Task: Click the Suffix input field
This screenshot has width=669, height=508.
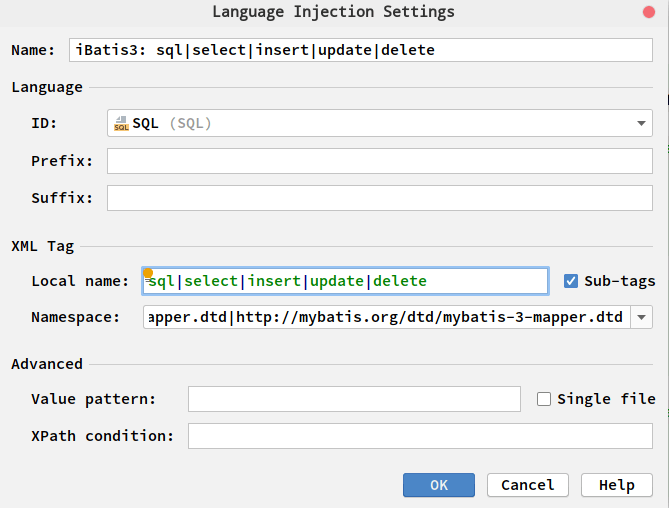Action: pyautogui.click(x=380, y=198)
